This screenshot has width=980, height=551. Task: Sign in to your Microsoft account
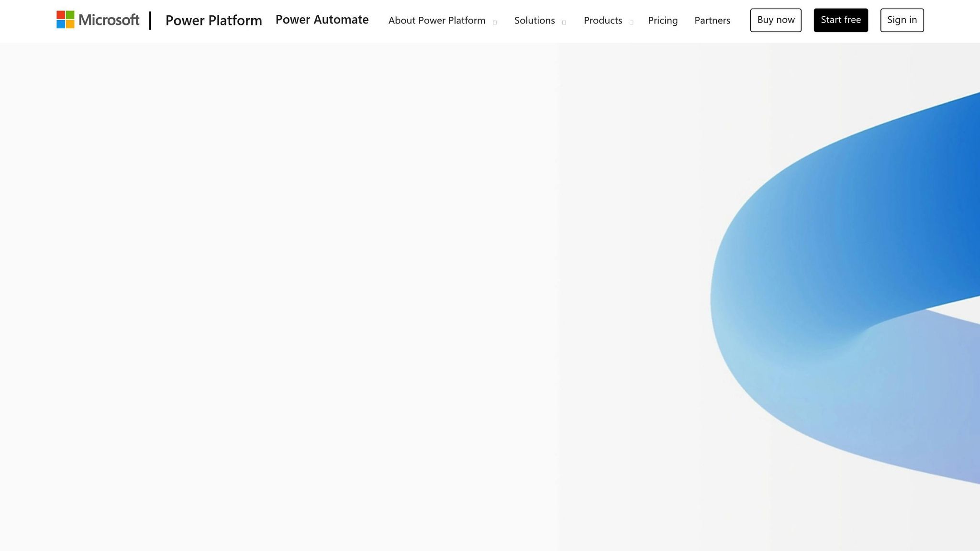902,20
